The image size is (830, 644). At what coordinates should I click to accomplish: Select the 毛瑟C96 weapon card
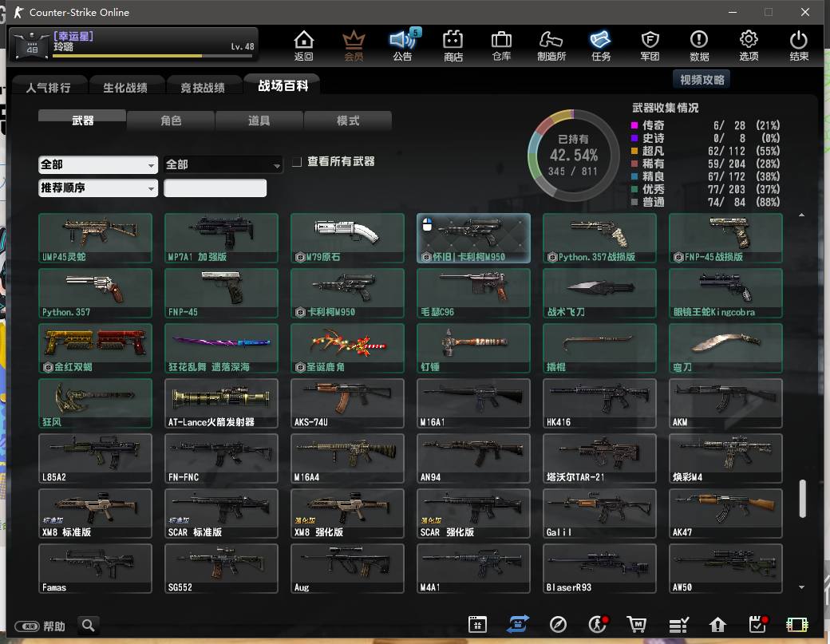coord(473,293)
